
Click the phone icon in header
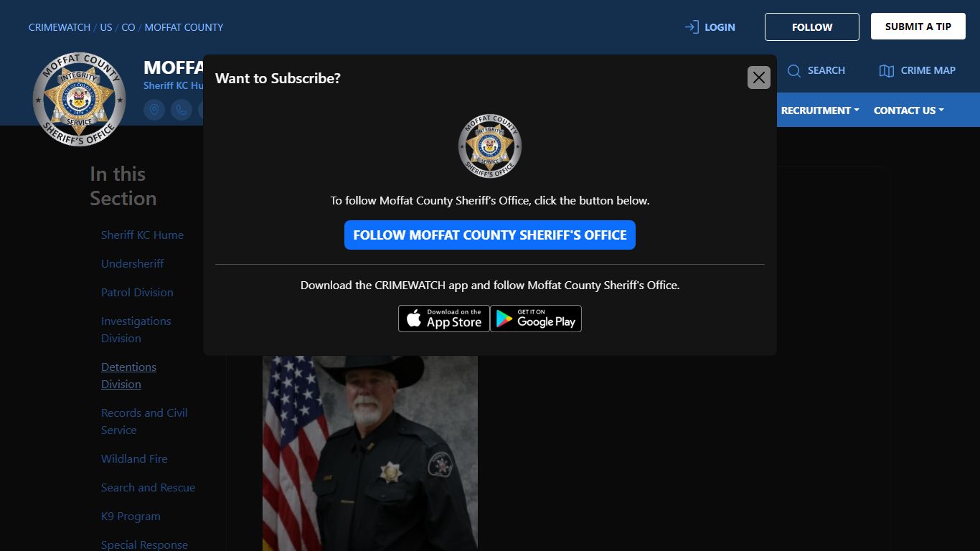pos(182,110)
